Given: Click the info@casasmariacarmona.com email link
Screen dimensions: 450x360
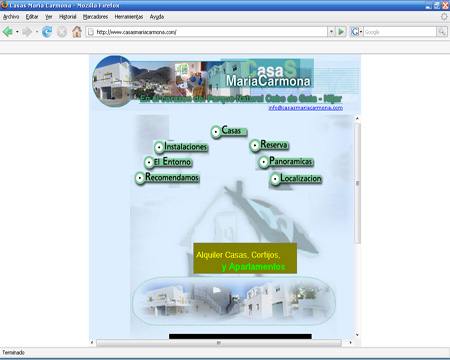Looking at the screenshot, I should pos(306,108).
